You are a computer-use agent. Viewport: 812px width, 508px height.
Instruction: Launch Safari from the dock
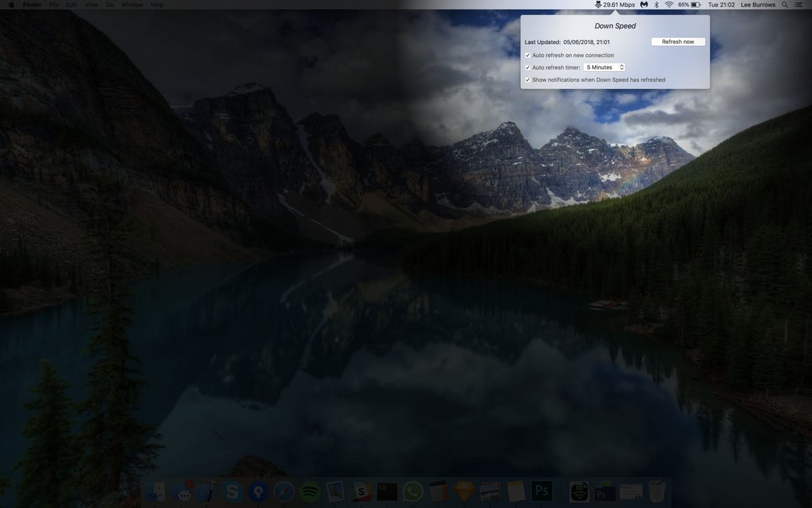click(284, 492)
